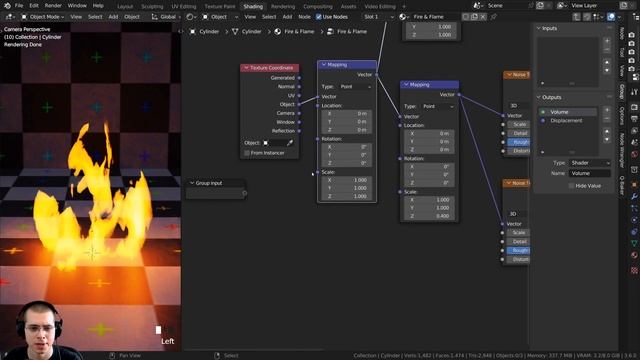Click the browse material icon beside Fire & Flame

pyautogui.click(x=403, y=17)
